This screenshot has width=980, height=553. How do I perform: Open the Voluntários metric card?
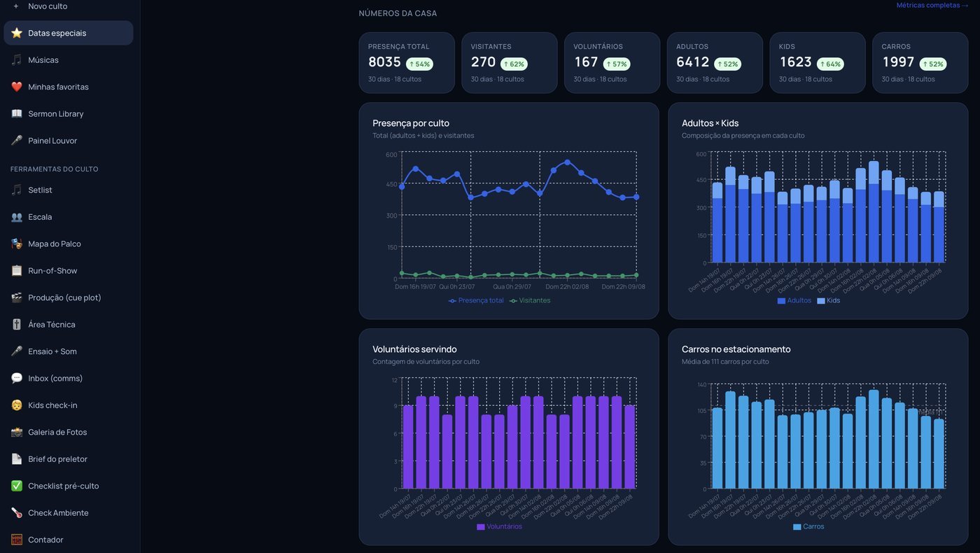612,63
